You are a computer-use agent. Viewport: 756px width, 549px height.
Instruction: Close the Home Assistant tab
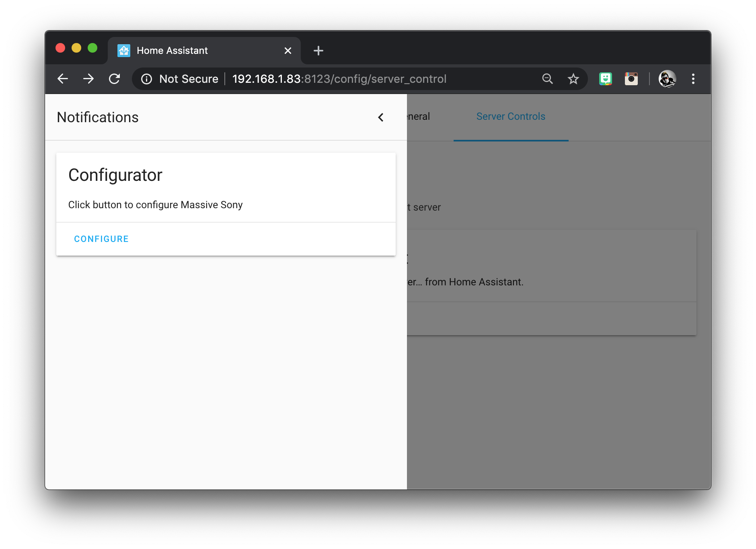tap(287, 50)
